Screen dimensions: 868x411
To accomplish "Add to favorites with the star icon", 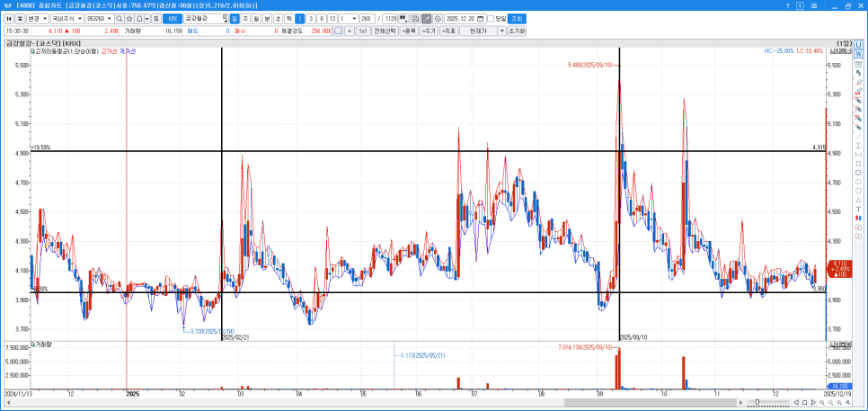I will tap(129, 18).
